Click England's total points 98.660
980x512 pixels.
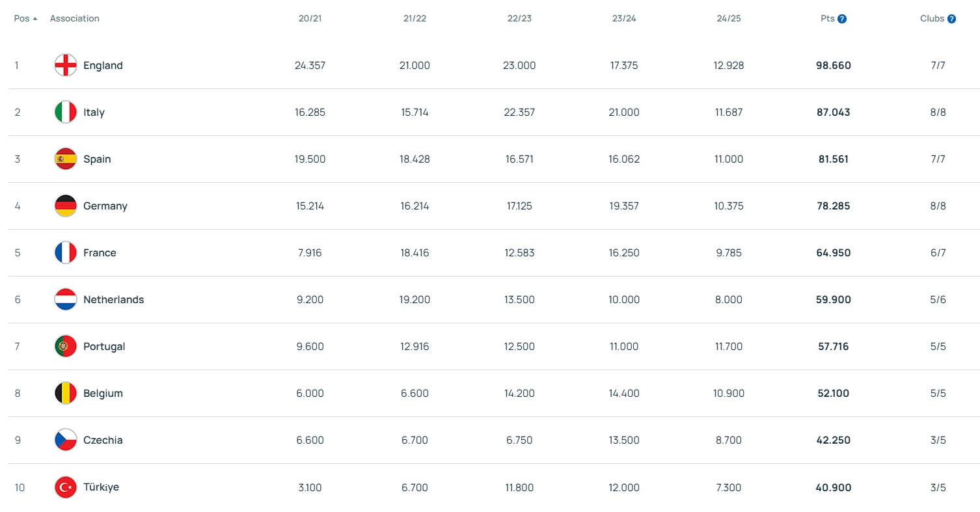pos(834,66)
